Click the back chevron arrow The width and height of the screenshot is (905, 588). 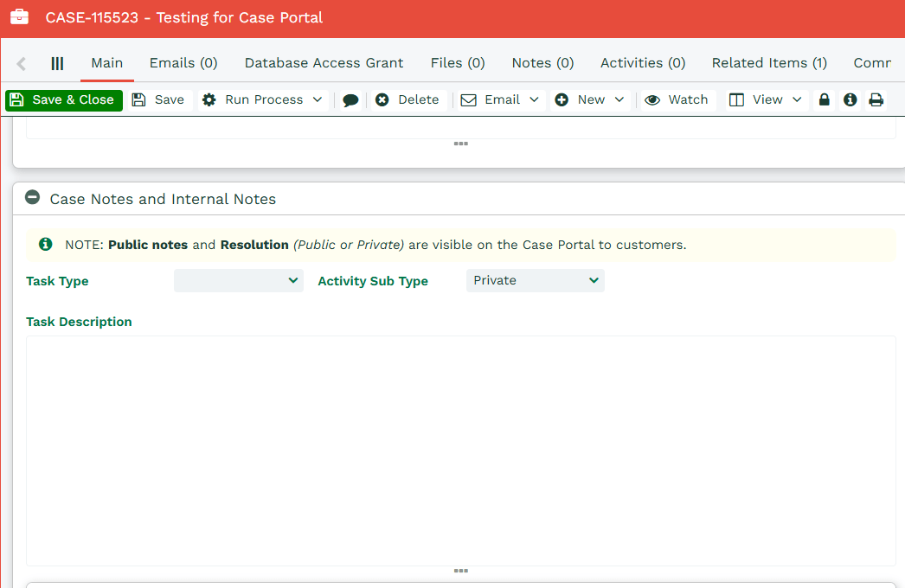(22, 63)
